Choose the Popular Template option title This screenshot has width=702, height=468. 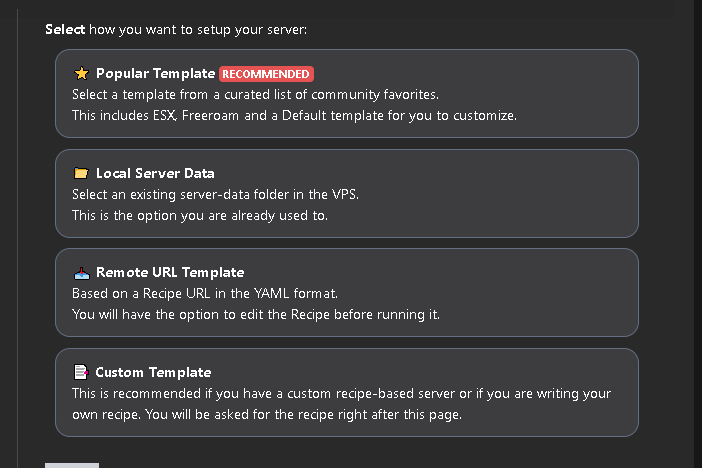coord(155,73)
